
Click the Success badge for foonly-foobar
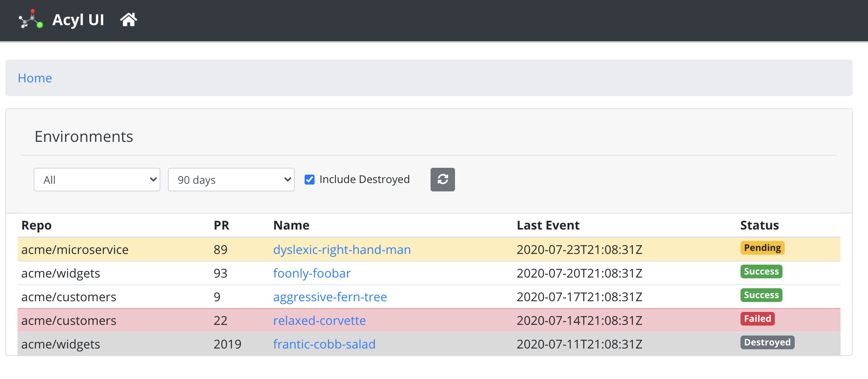click(x=761, y=271)
